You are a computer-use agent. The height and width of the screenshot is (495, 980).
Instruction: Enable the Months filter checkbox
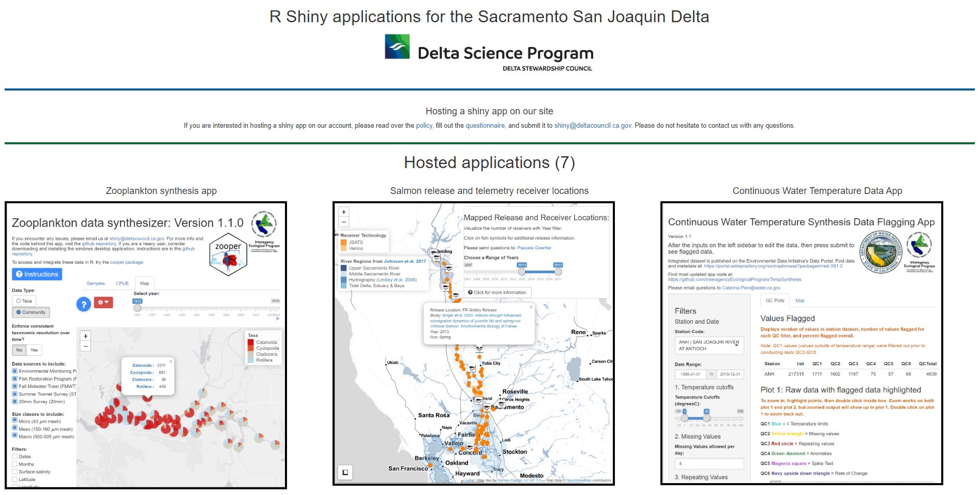click(15, 464)
